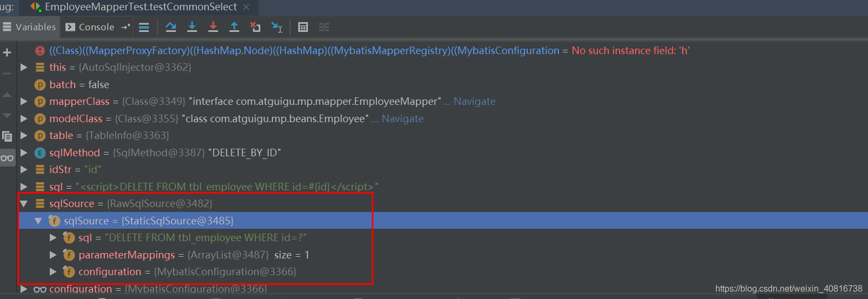Image resolution: width=868 pixels, height=299 pixels.
Task: Expand the modelClass variable node
Action: (x=24, y=118)
